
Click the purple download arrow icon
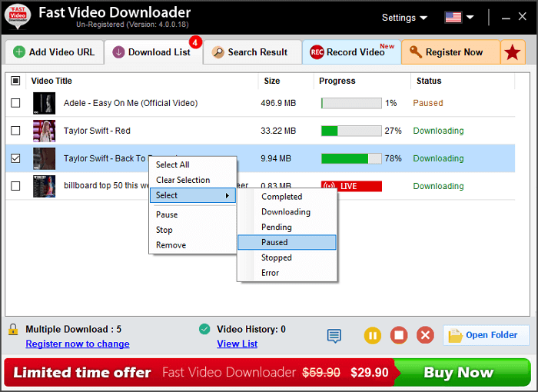pyautogui.click(x=118, y=52)
